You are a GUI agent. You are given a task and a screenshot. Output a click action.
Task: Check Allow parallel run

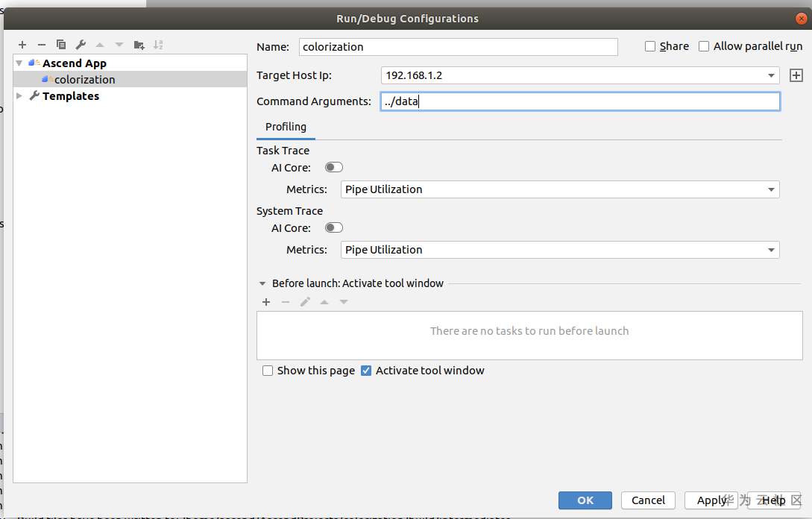point(704,46)
